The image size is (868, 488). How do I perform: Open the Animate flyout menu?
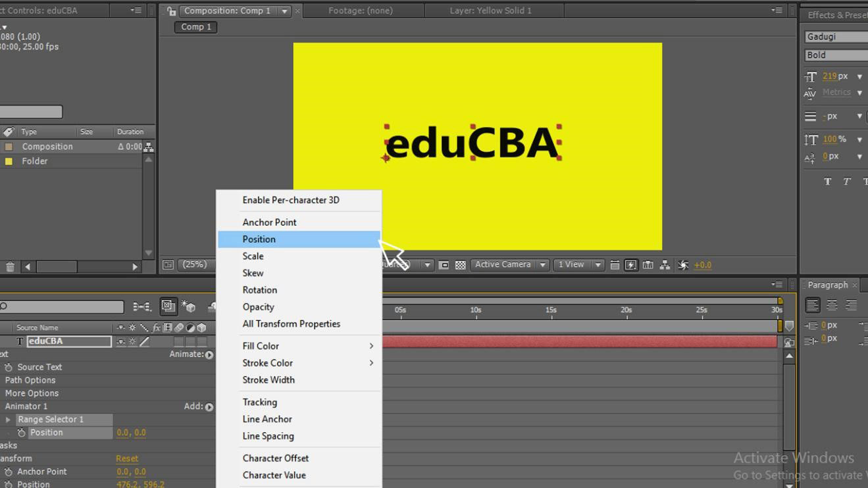tap(209, 354)
